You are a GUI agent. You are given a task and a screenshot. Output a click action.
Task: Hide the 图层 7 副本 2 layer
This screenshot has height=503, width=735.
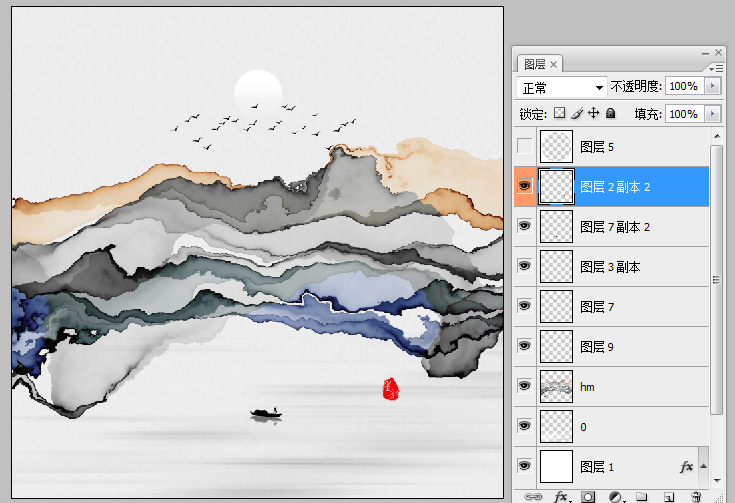click(525, 226)
